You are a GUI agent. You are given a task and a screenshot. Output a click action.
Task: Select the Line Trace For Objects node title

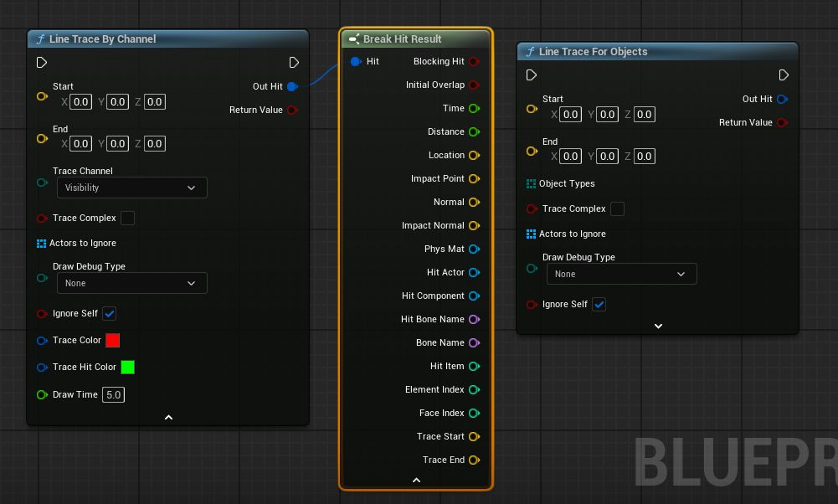[x=593, y=52]
